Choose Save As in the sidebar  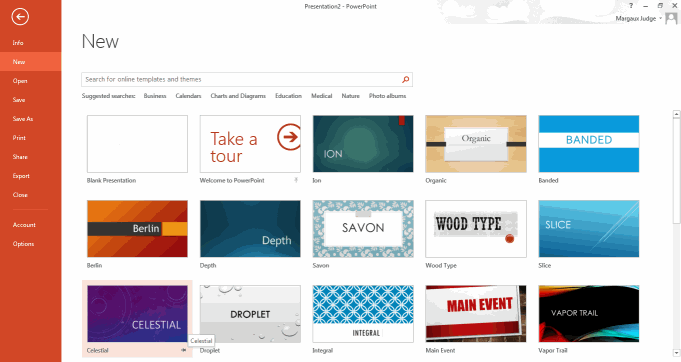tap(23, 118)
